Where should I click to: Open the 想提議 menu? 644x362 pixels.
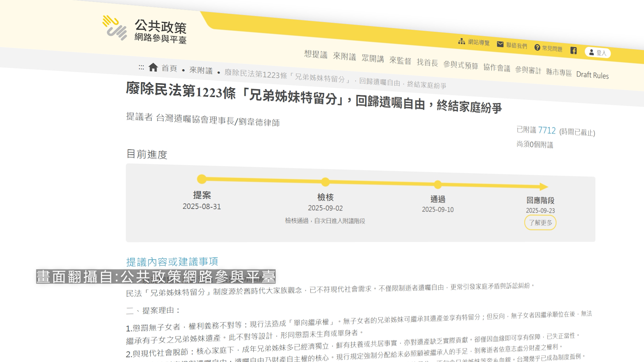point(316,54)
